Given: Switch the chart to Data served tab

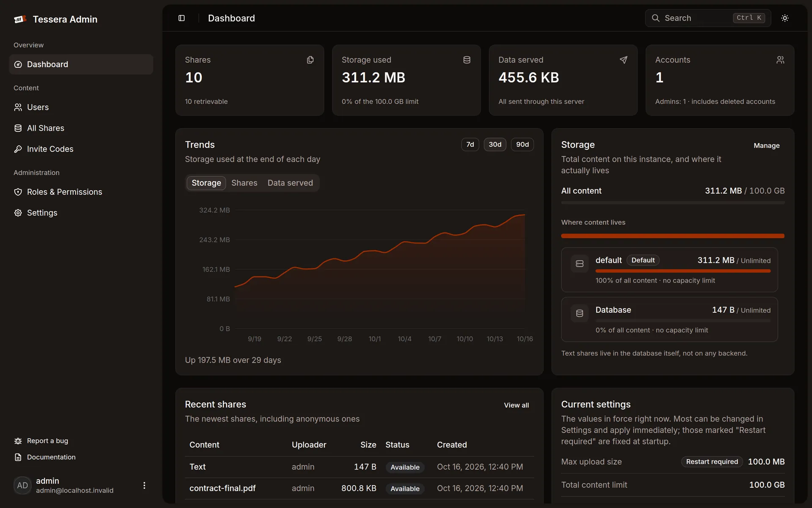Looking at the screenshot, I should click(x=290, y=183).
